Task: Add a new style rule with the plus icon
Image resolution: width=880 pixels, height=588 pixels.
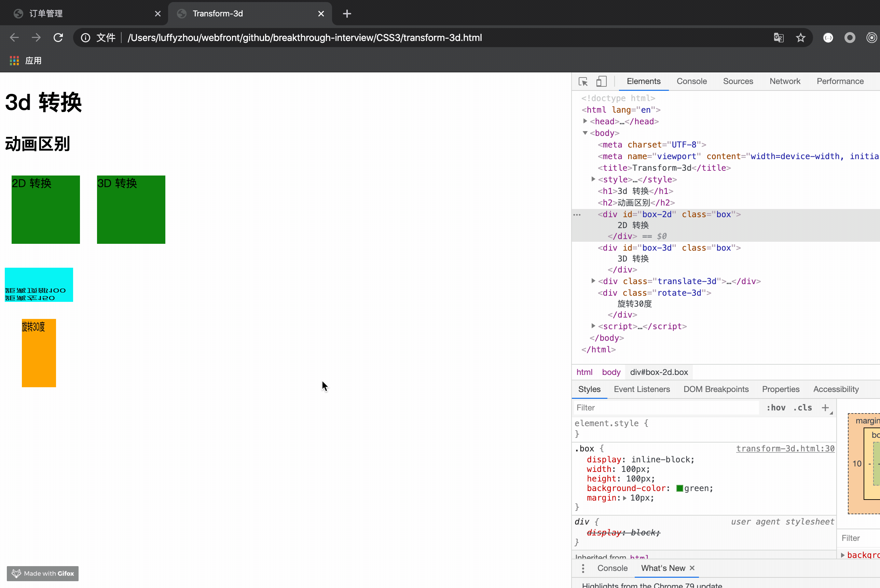Action: (x=825, y=408)
